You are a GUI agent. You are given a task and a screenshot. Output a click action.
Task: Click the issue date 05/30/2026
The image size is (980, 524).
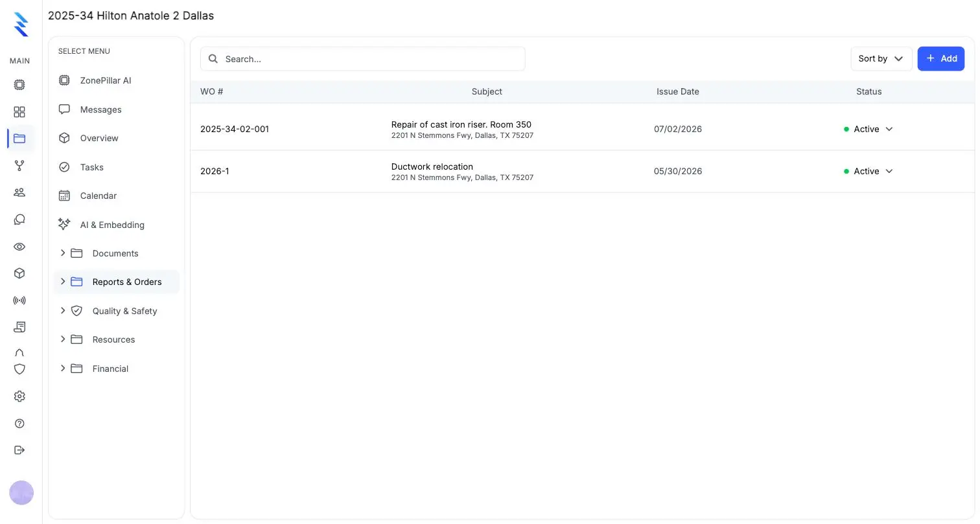(x=678, y=171)
